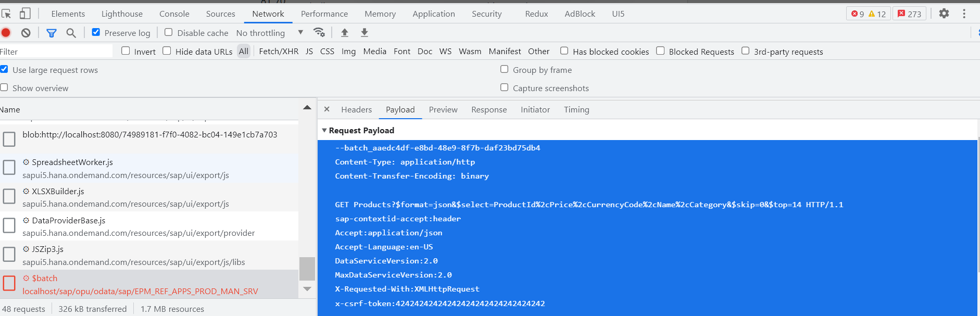Open the No throttling dropdown
980x316 pixels.
pos(270,33)
